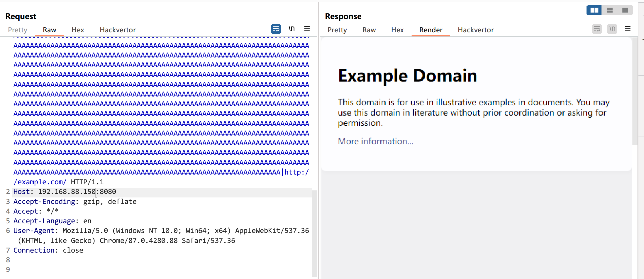The height and width of the screenshot is (279, 644).
Task: Open the Request Hackvertor tab
Action: [x=118, y=30]
